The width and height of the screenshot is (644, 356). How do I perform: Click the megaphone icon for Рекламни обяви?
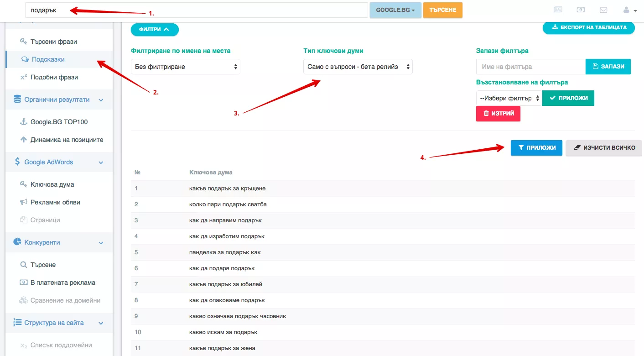pyautogui.click(x=24, y=202)
